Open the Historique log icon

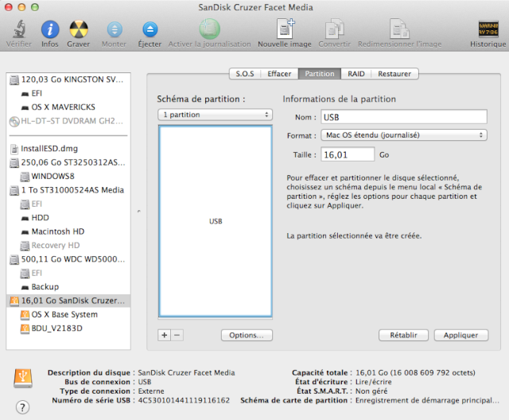488,29
